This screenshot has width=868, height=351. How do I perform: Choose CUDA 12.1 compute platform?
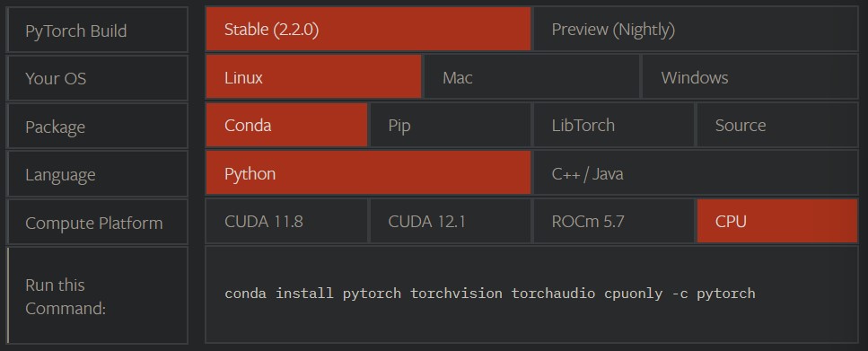click(x=450, y=222)
